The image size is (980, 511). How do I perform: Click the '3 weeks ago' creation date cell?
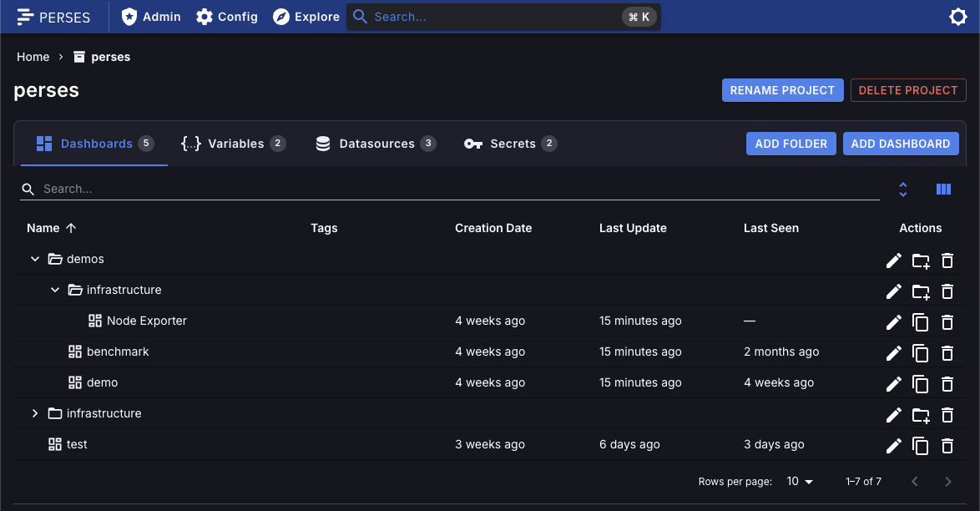(489, 444)
